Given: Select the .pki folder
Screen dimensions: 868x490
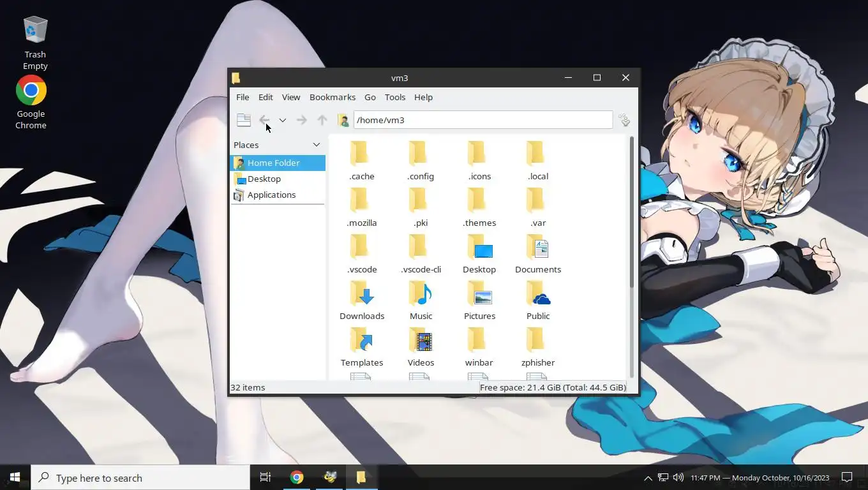Looking at the screenshot, I should pyautogui.click(x=421, y=207).
